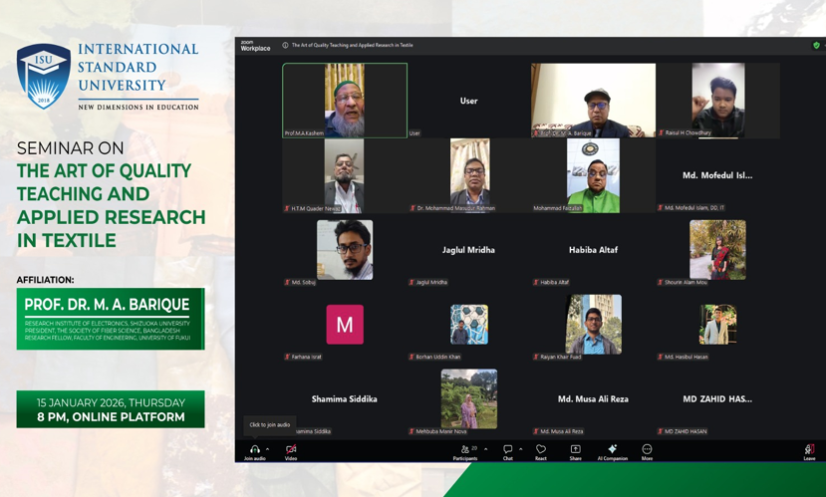
Task: Open the Chat panel
Action: [508, 450]
